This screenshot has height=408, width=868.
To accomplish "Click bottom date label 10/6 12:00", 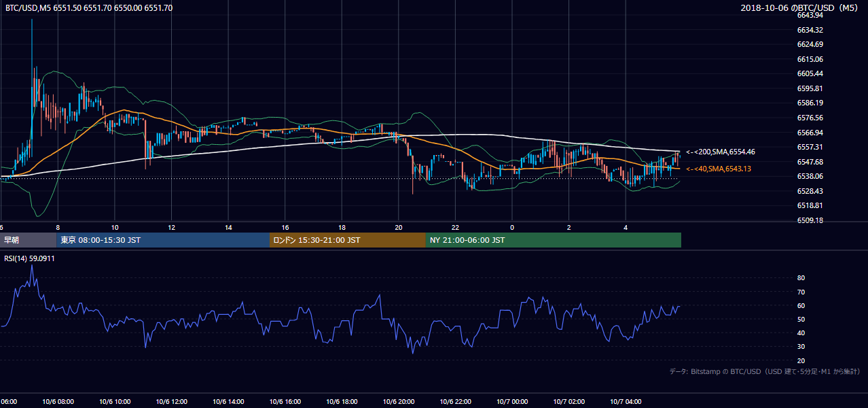I will [172, 402].
